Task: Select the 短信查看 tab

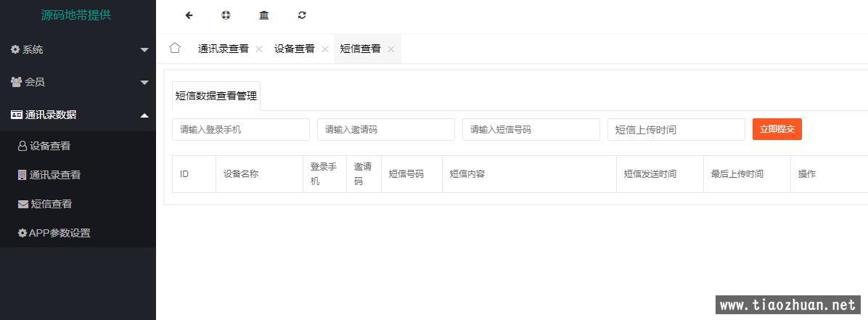Action: pyautogui.click(x=361, y=49)
